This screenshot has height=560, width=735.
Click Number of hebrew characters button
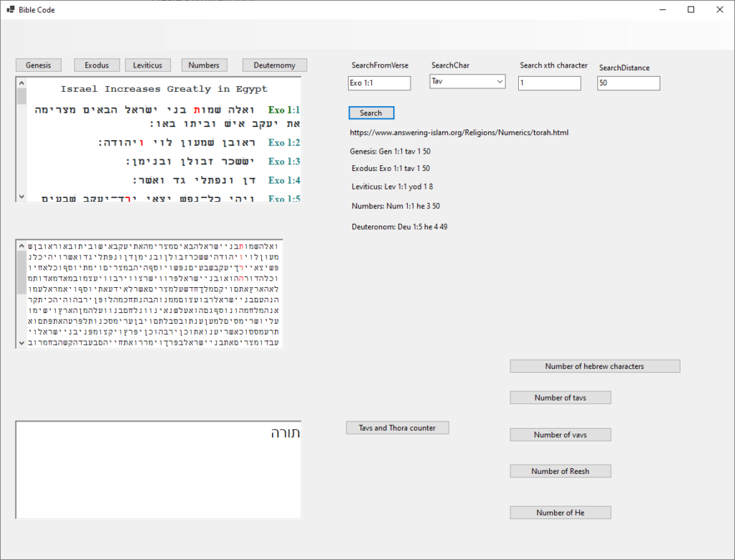click(594, 366)
